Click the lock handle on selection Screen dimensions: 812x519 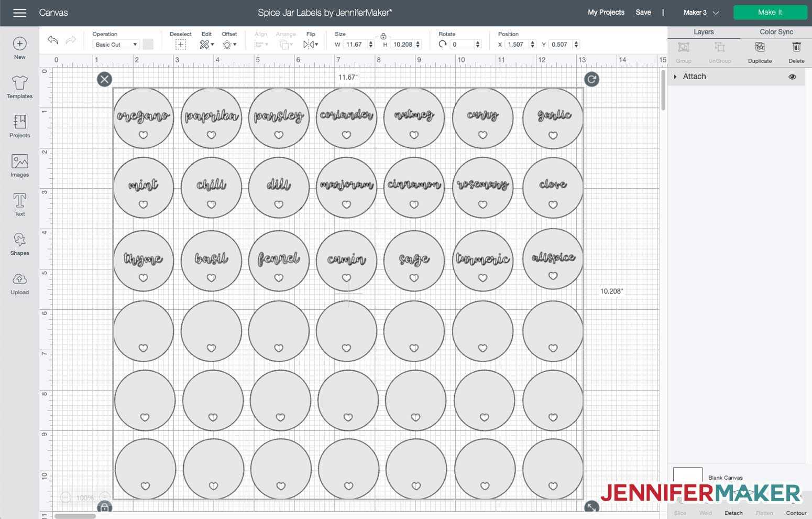click(105, 507)
